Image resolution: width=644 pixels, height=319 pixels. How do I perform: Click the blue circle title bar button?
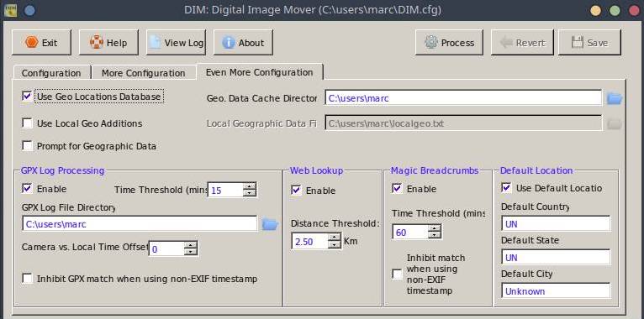[x=29, y=10]
